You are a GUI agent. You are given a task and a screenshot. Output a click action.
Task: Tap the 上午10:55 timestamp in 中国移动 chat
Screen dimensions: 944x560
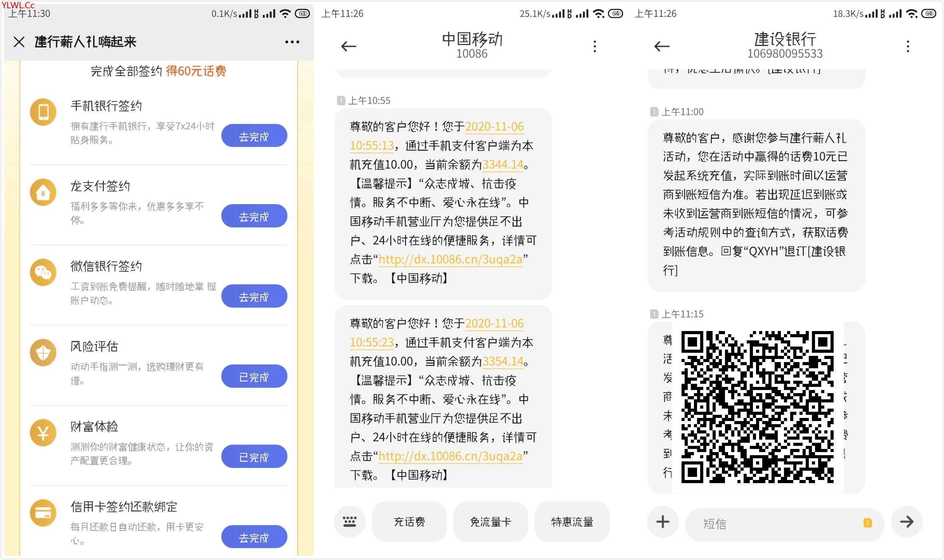click(x=369, y=101)
